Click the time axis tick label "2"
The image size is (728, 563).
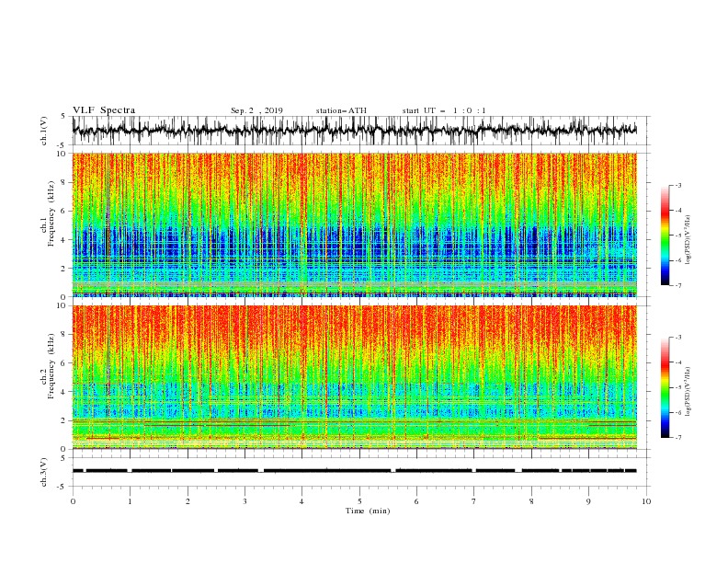click(x=188, y=501)
